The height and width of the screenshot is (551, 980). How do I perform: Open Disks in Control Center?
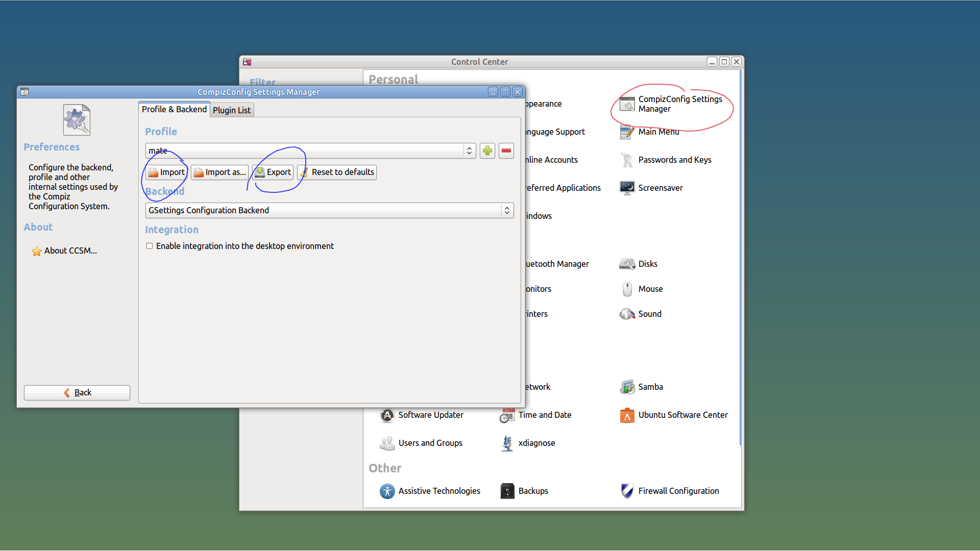pyautogui.click(x=638, y=264)
